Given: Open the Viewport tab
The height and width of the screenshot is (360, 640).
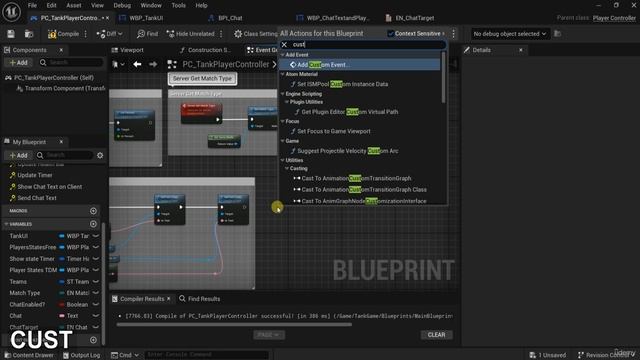Looking at the screenshot, I should click(131, 50).
